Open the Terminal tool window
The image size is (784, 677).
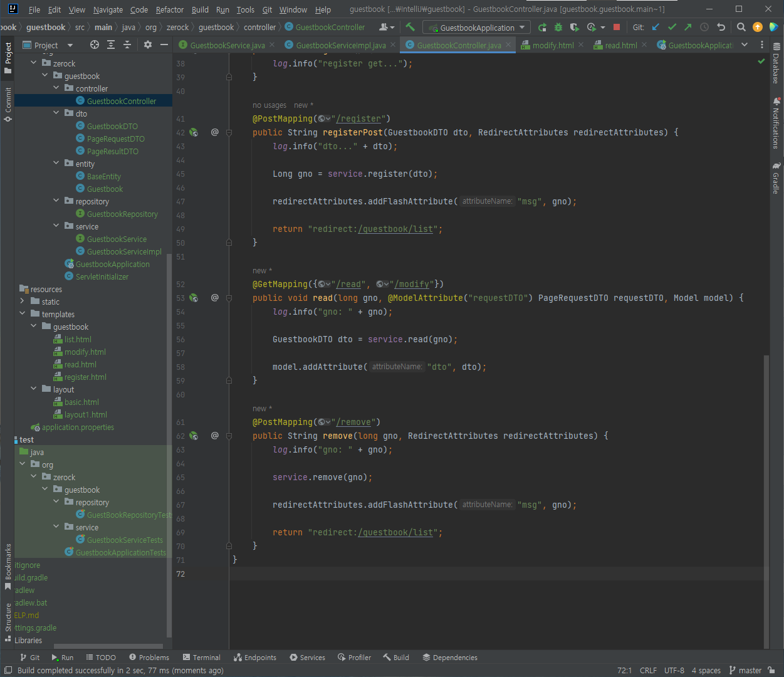point(201,658)
